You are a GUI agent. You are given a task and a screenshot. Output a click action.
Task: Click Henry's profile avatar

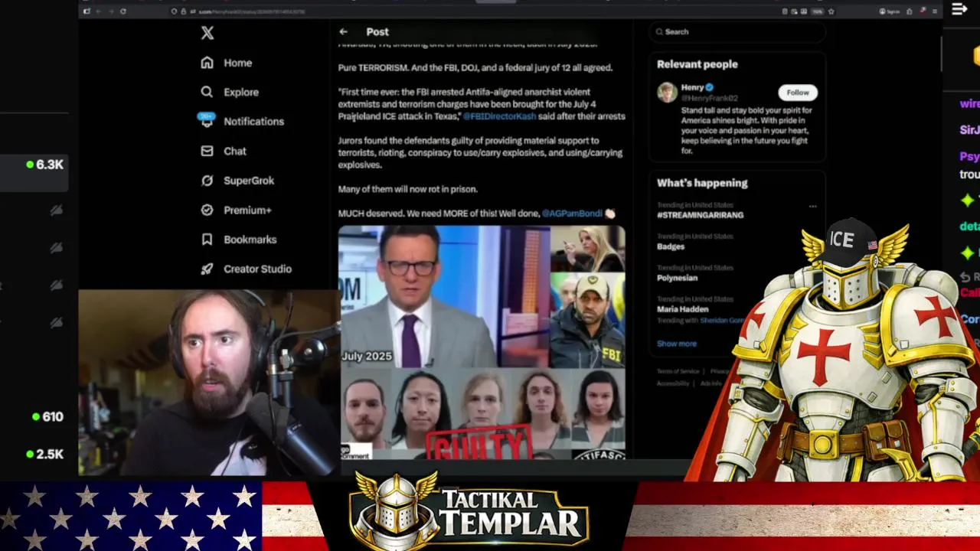pyautogui.click(x=667, y=93)
